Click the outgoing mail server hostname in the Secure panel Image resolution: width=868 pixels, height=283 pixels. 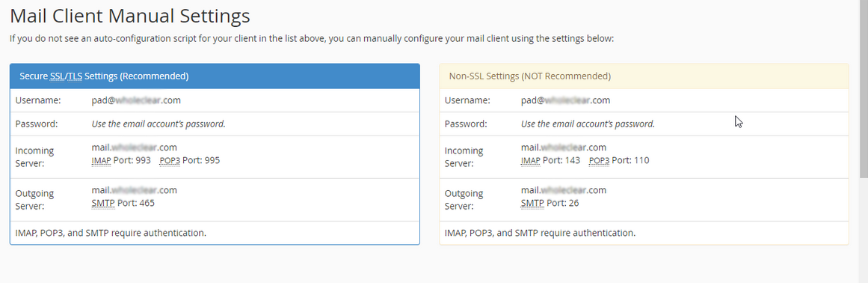tap(134, 190)
